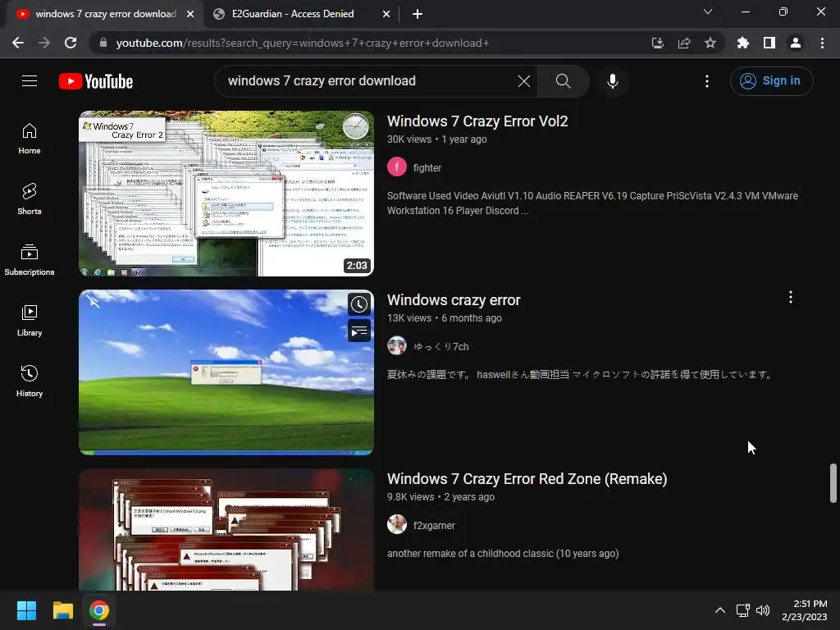Screen dimensions: 840x630
Task: Close the E2Guardian tab
Action: (x=386, y=15)
